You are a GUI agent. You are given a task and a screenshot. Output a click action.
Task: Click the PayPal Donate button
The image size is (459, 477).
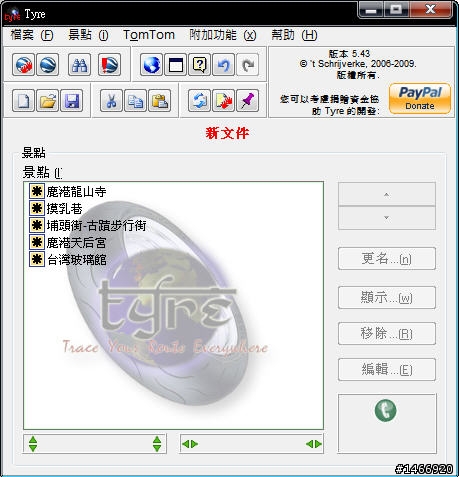[420, 99]
